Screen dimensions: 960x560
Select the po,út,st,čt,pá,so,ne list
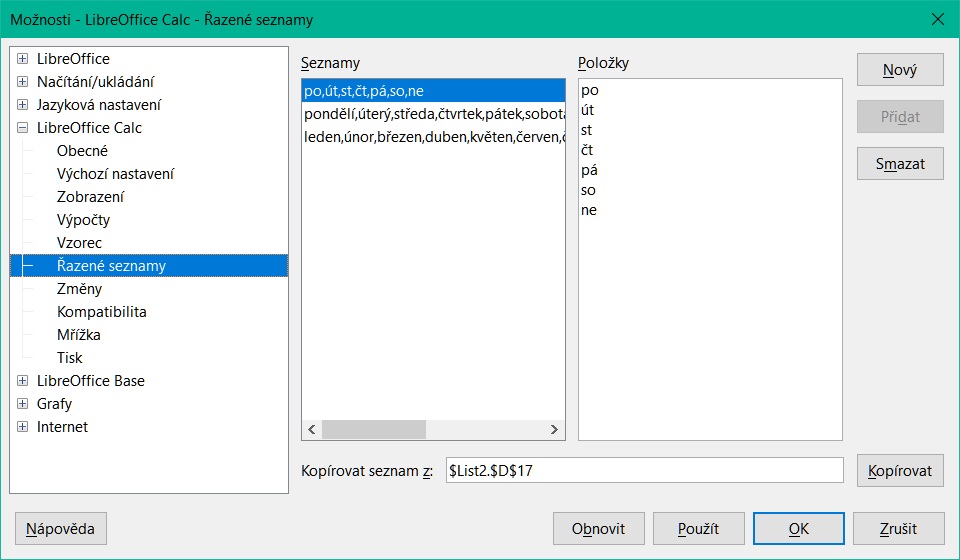(x=433, y=91)
